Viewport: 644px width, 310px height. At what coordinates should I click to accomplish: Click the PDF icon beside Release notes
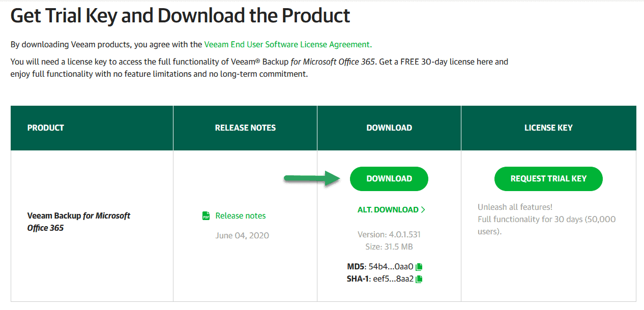tap(206, 216)
